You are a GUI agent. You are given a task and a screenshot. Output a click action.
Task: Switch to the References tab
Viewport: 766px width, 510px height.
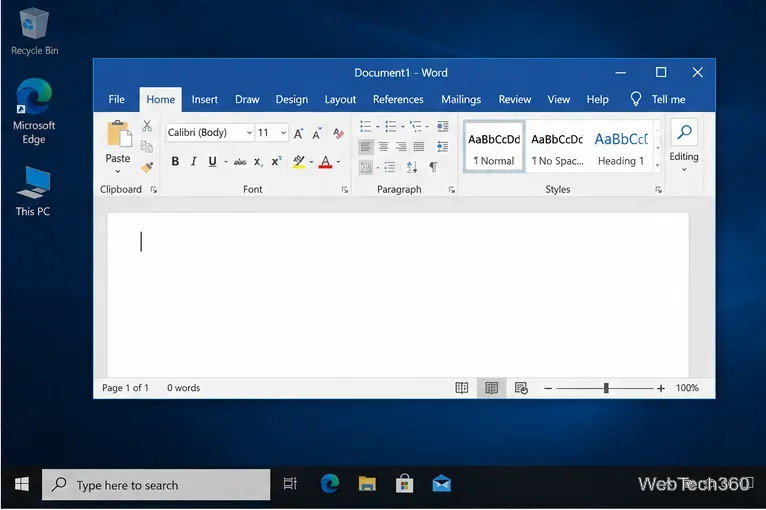point(398,99)
